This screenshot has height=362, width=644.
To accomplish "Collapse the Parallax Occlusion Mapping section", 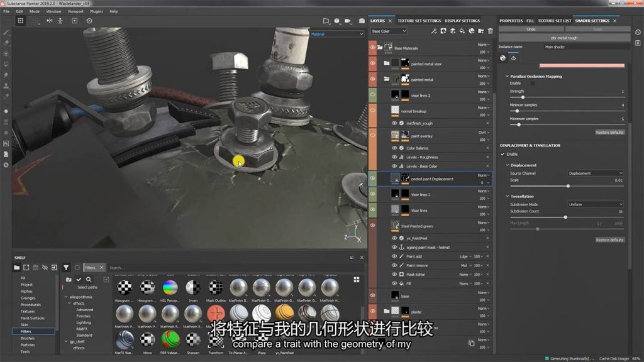I will click(508, 76).
